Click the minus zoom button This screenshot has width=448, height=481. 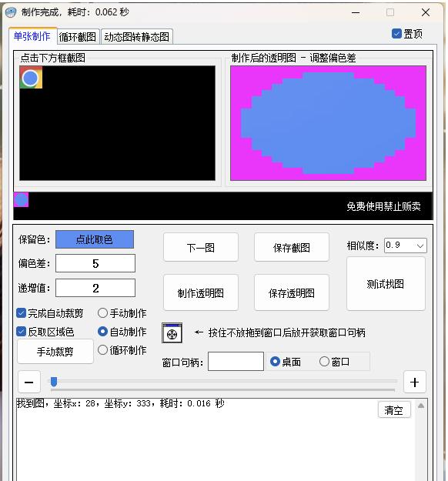click(x=29, y=382)
